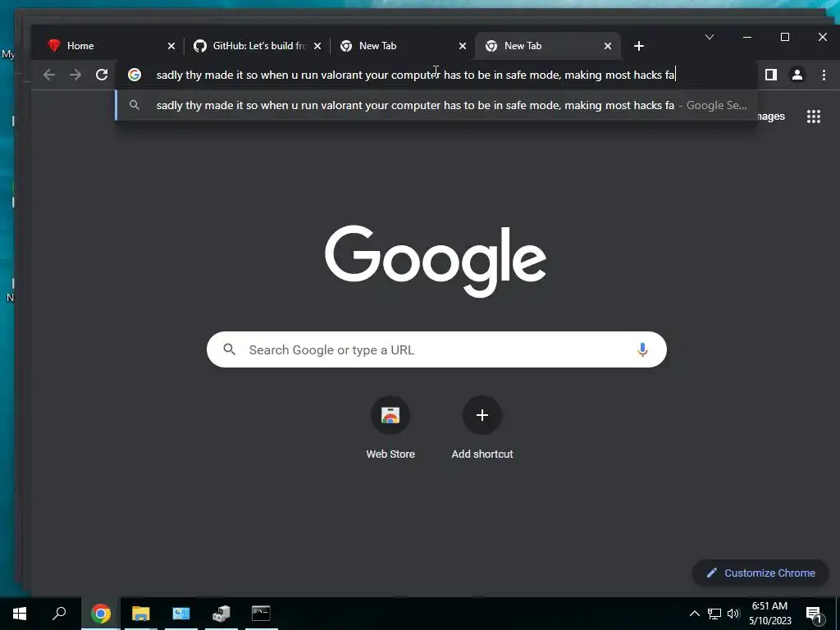This screenshot has width=840, height=630.
Task: Open the Google apps grid
Action: click(814, 116)
